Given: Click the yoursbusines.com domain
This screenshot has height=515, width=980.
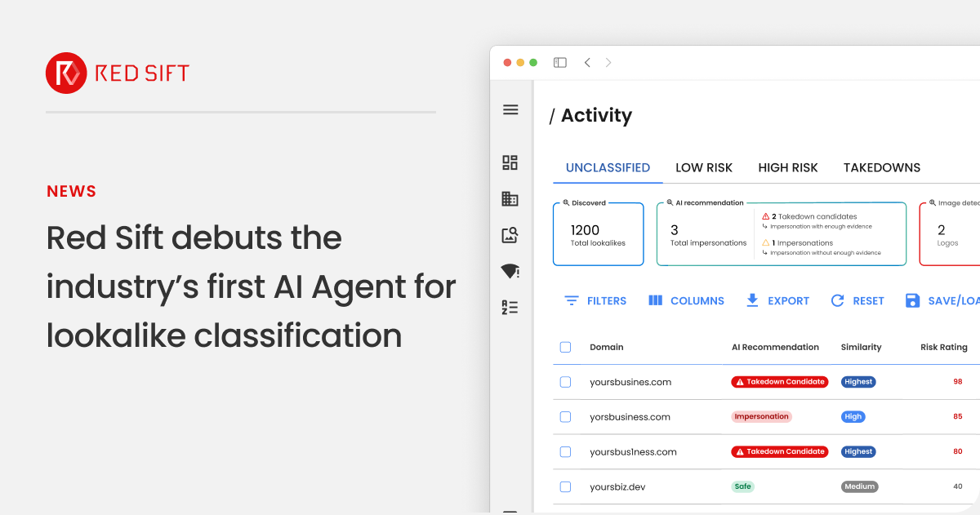Looking at the screenshot, I should 630,382.
